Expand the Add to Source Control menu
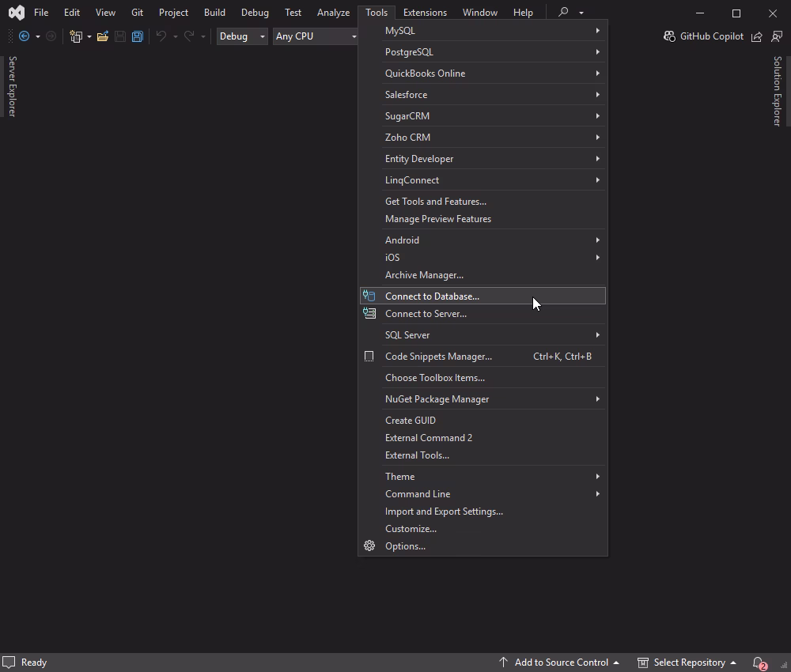This screenshot has width=791, height=672. [559, 663]
